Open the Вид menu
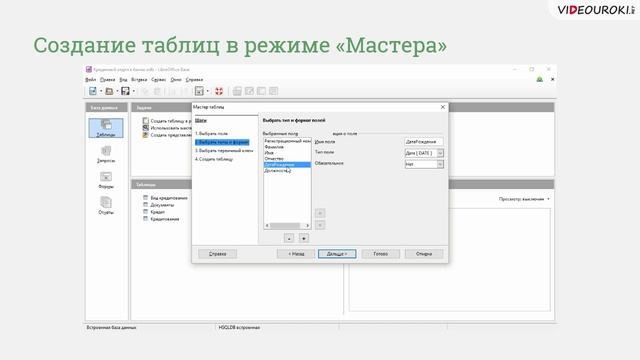The image size is (640, 360). 123,80
